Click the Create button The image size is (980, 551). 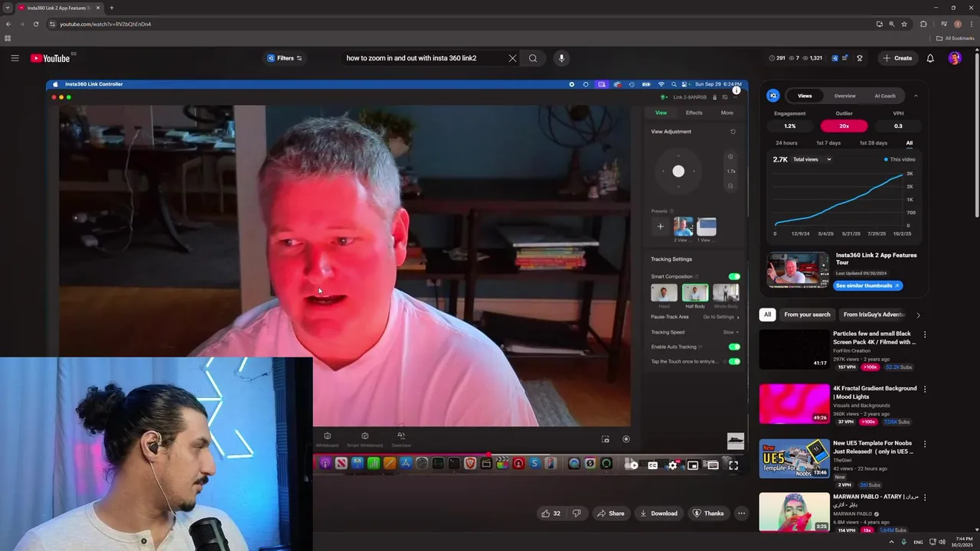tap(897, 58)
